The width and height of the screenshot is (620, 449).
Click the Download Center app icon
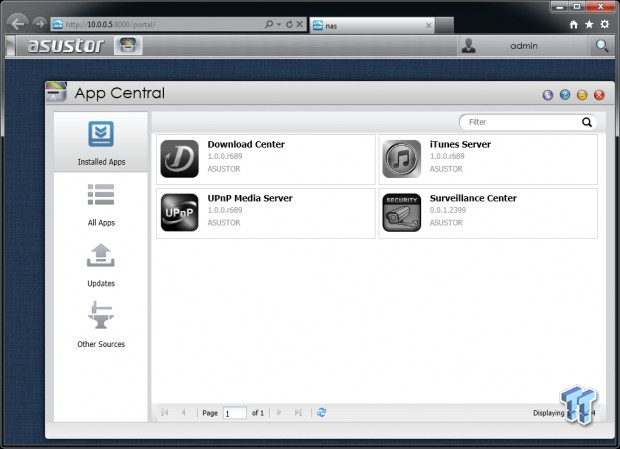pos(180,159)
